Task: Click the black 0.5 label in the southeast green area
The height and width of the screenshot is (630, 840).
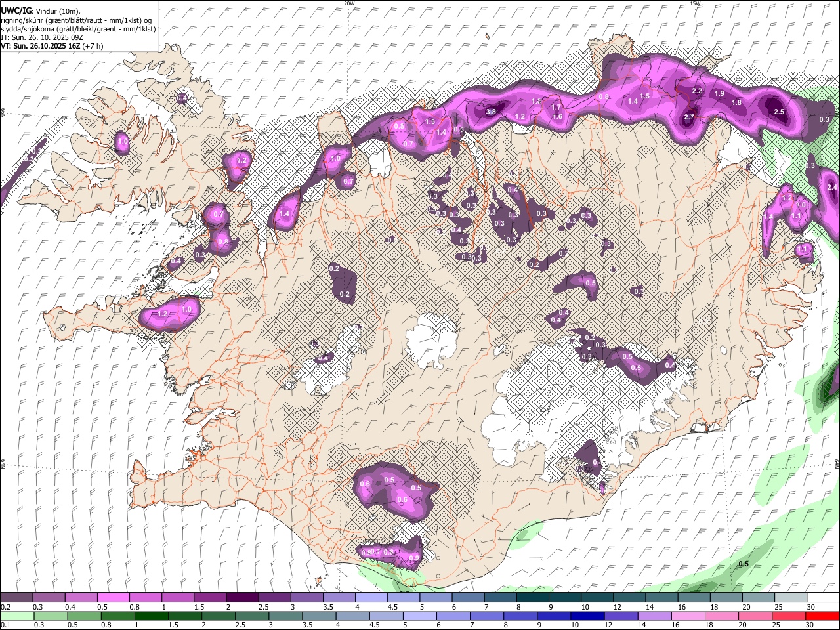Action: 744,564
